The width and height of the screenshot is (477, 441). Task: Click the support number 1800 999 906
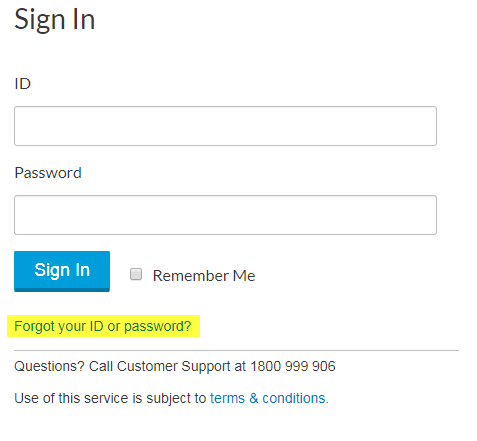point(293,366)
